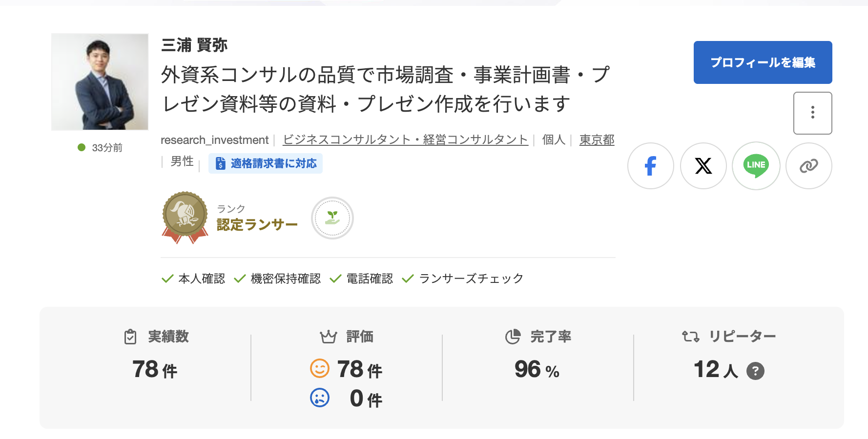Click the 認定ランサー rank badge
This screenshot has width=868, height=439.
tap(185, 217)
